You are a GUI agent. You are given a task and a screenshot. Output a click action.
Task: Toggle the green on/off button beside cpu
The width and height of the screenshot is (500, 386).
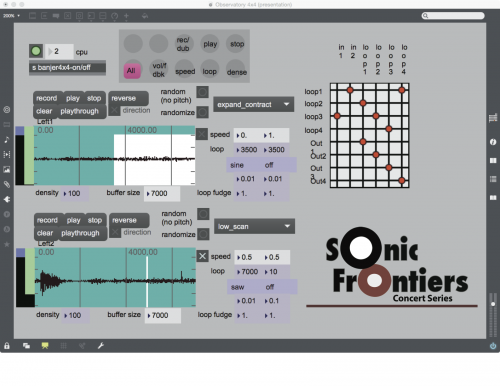pyautogui.click(x=36, y=51)
